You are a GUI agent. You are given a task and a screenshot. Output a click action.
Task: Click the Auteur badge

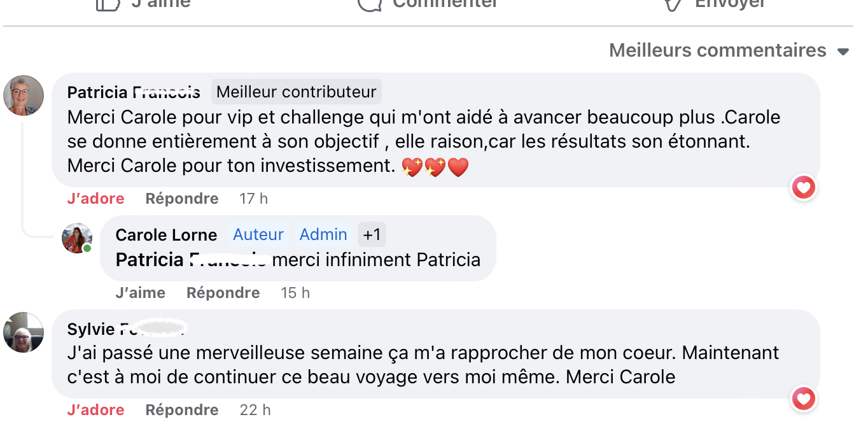coord(258,235)
